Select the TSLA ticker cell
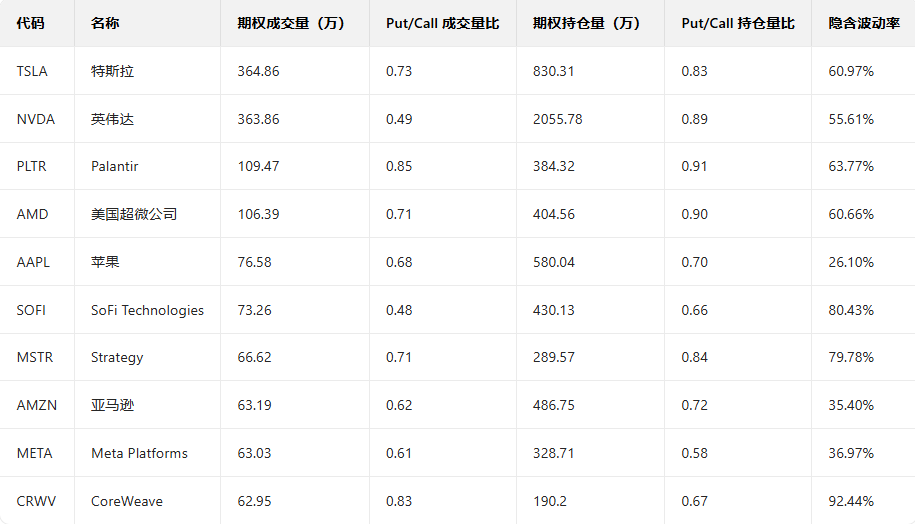Screen dimensions: 915x524 pyautogui.click(x=32, y=71)
